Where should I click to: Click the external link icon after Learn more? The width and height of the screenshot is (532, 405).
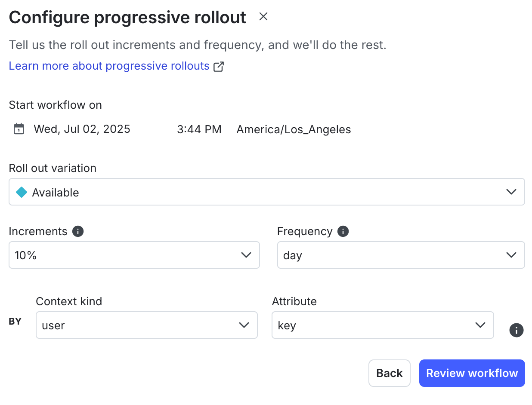coord(219,66)
